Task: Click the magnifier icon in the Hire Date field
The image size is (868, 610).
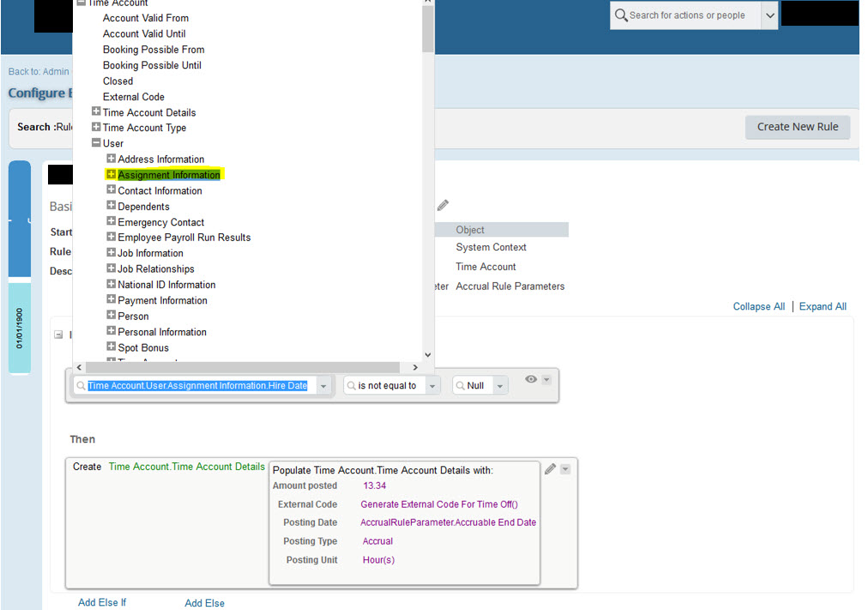Action: pyautogui.click(x=81, y=386)
